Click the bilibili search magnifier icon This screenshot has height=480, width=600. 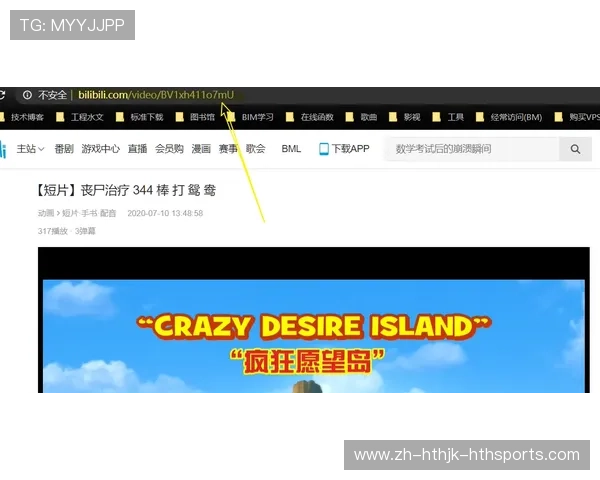(x=575, y=149)
